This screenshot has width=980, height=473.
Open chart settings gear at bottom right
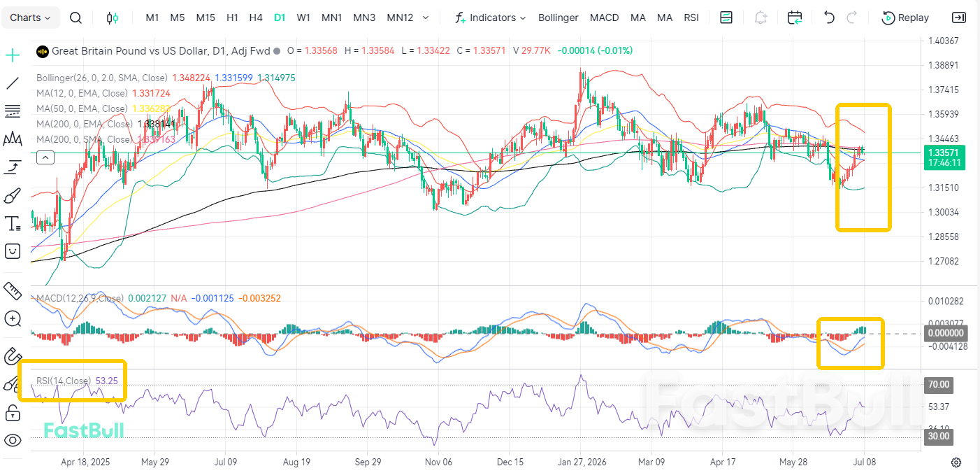pos(956,463)
